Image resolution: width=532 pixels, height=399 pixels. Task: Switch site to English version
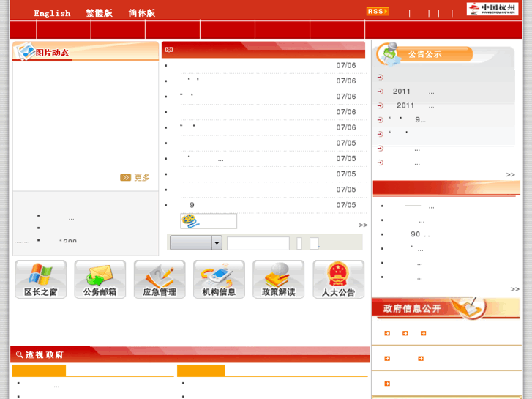coord(52,13)
